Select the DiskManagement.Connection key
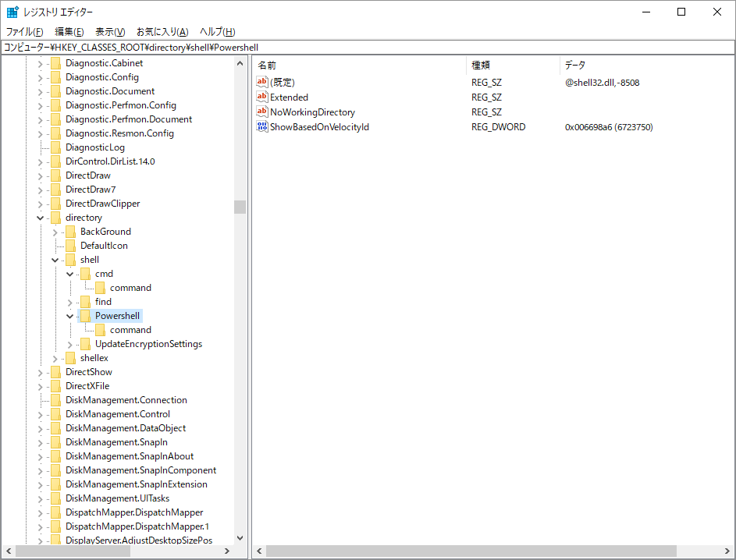Image resolution: width=736 pixels, height=560 pixels. [x=126, y=400]
